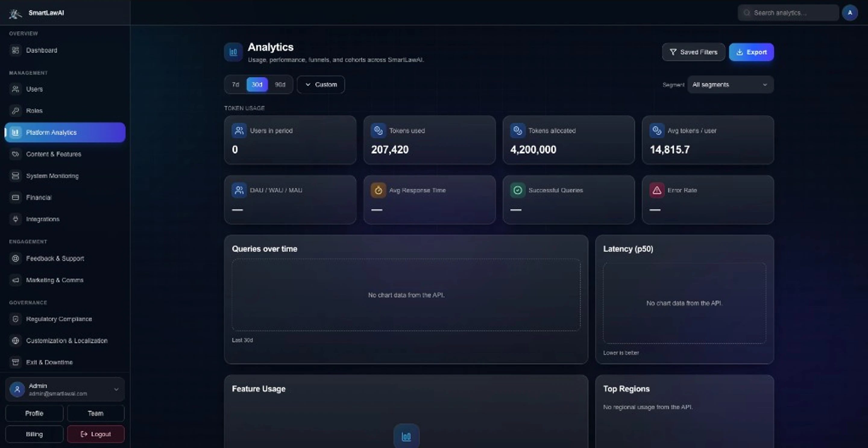The image size is (868, 448).
Task: Click the Top Regions heading
Action: point(626,389)
